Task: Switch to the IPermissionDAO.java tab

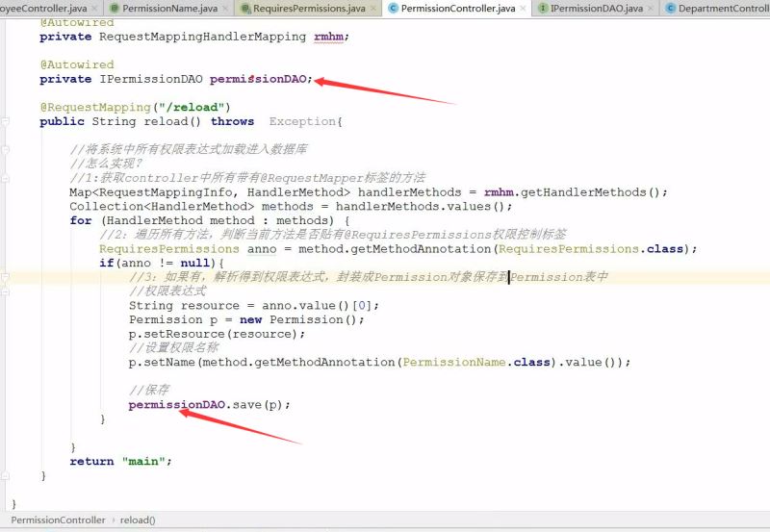Action: click(596, 9)
